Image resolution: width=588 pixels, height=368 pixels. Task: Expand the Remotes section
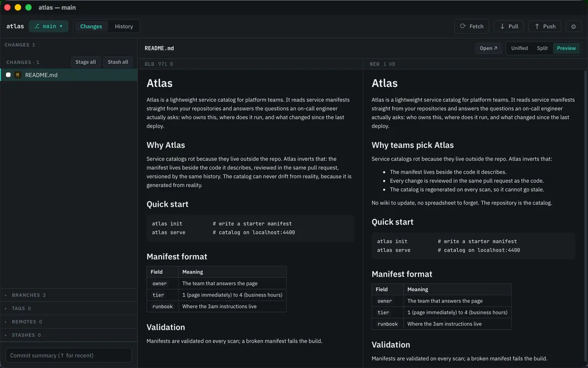(69, 322)
